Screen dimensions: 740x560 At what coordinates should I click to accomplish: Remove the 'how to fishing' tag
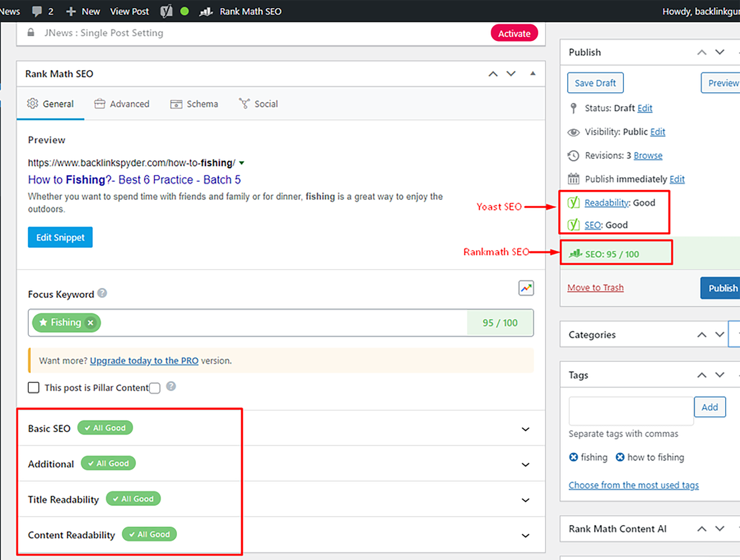pyautogui.click(x=620, y=457)
